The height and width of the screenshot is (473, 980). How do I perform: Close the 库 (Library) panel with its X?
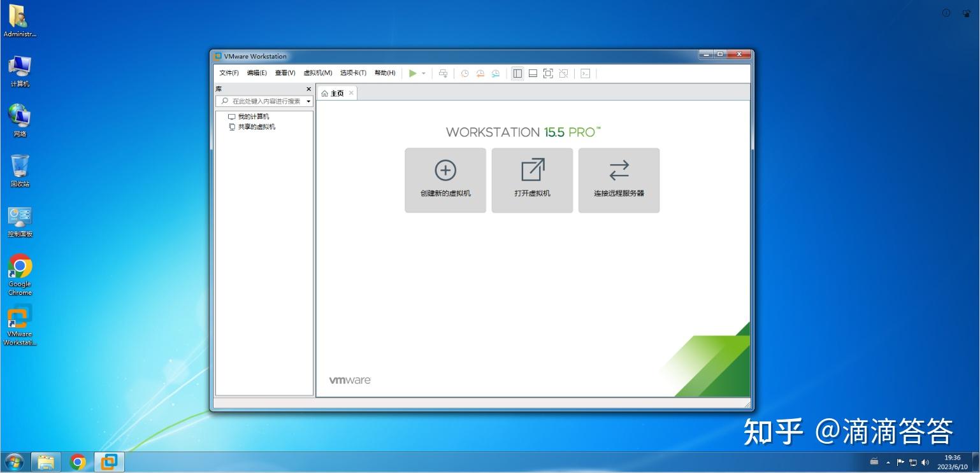click(x=308, y=88)
